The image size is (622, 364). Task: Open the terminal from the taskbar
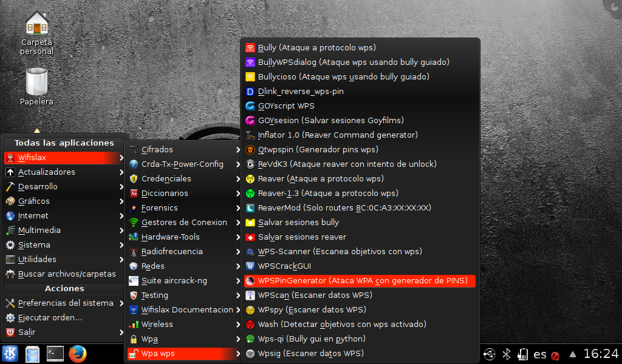tap(55, 354)
